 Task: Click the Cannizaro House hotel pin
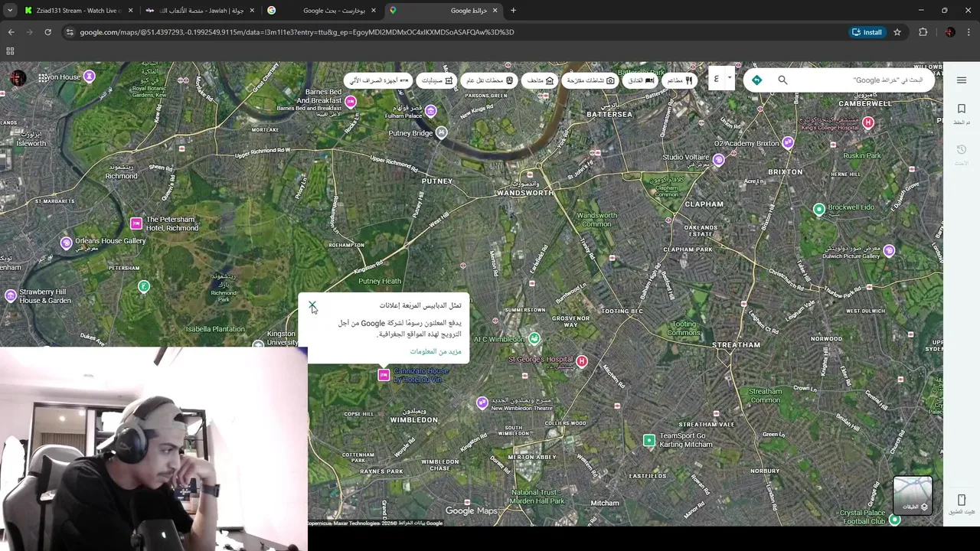tap(384, 375)
